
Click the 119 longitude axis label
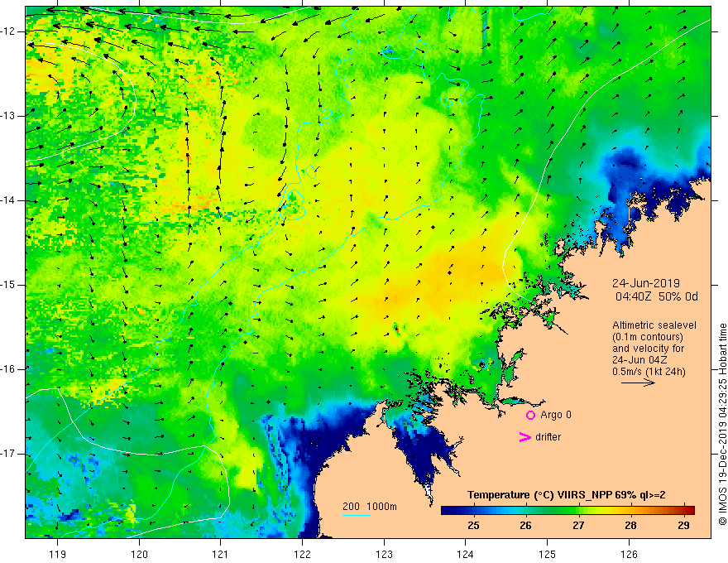pyautogui.click(x=58, y=554)
